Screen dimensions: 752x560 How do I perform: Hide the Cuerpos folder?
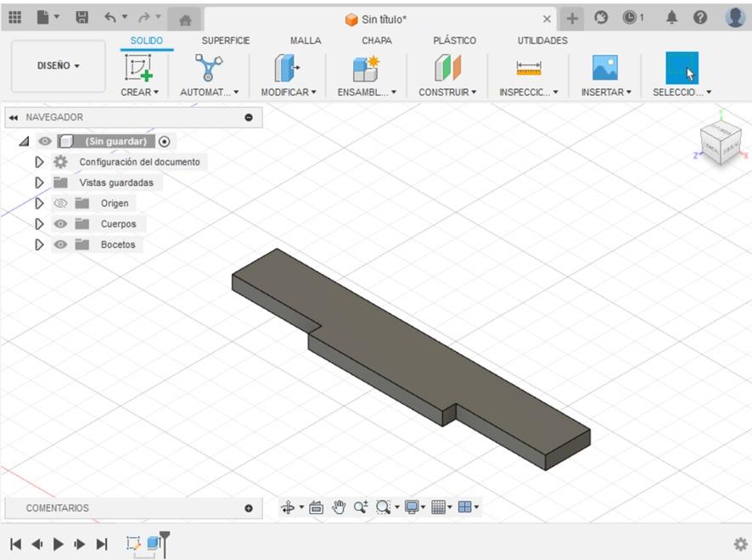pos(60,224)
